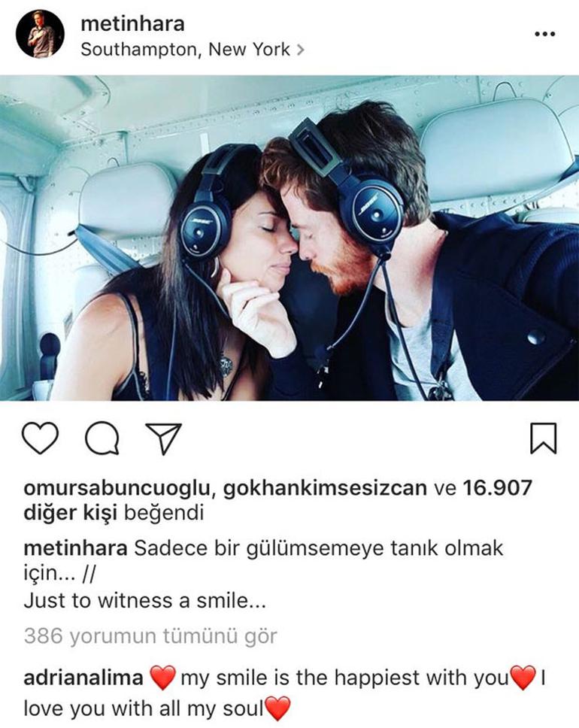Viewport: 579px width, 728px height.
Task: Select the 'Just to witness a smile...' caption text
Action: [145, 601]
